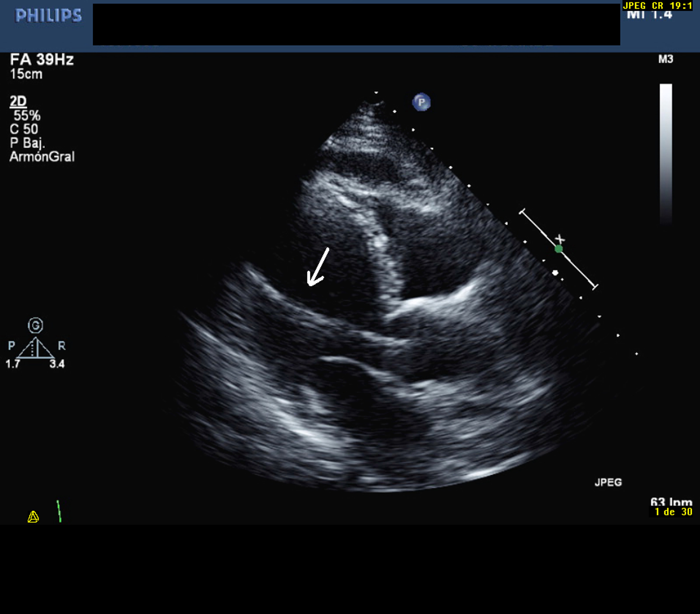
Task: Click the C 50 compression value
Action: [x=24, y=129]
